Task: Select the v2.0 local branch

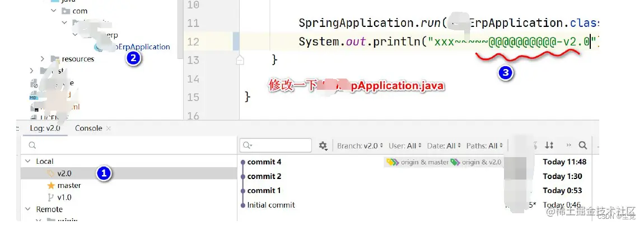Action: (x=128, y=173)
